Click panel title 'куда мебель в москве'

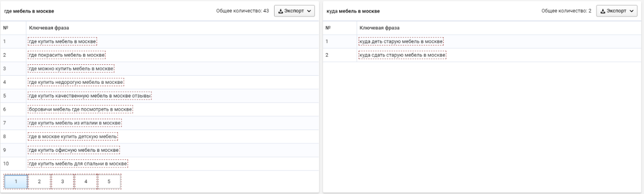point(353,11)
